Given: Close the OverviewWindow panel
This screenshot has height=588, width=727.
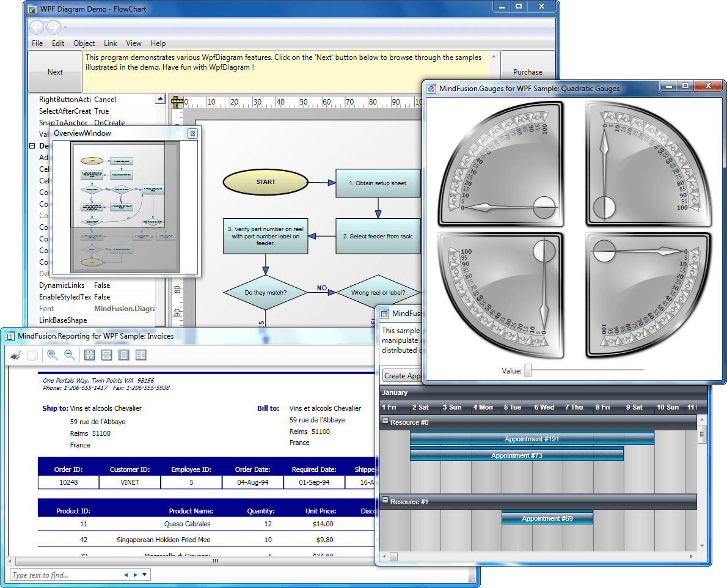Looking at the screenshot, I should coord(192,133).
